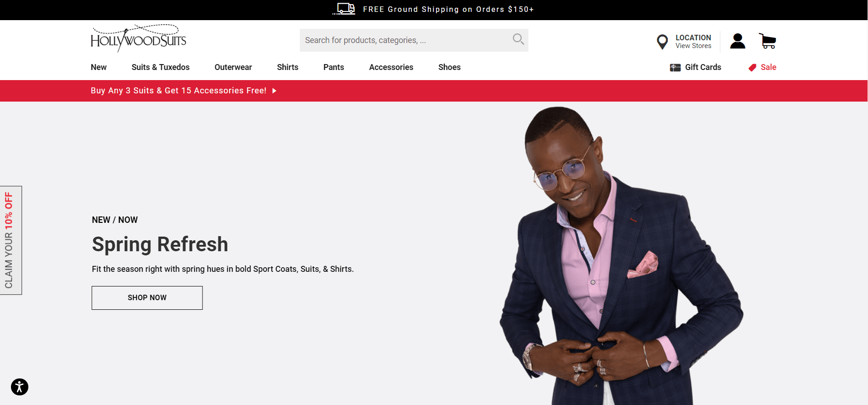Click View Stores location link
The height and width of the screenshot is (405, 868).
click(x=693, y=46)
